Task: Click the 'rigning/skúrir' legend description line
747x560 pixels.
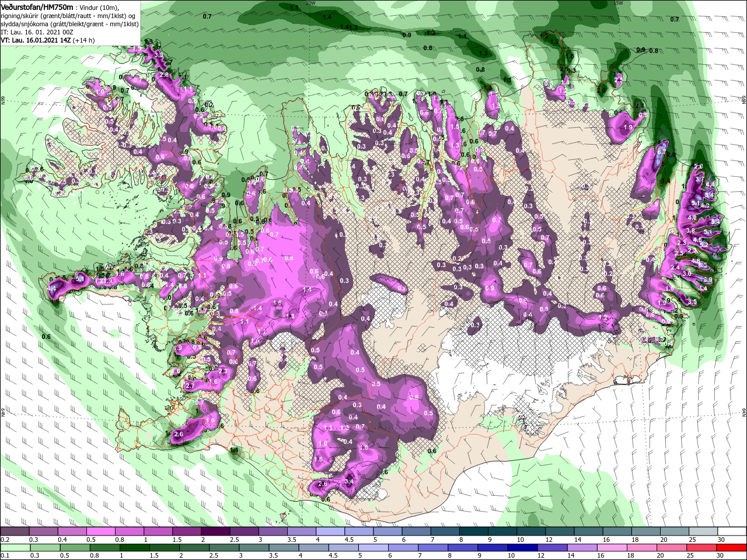Action: [68, 16]
